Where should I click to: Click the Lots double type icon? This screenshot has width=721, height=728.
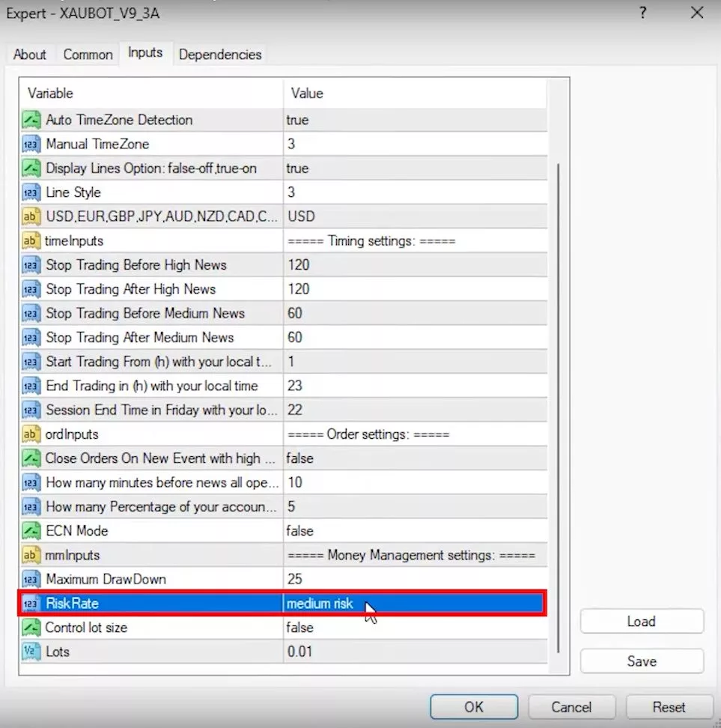pyautogui.click(x=31, y=652)
